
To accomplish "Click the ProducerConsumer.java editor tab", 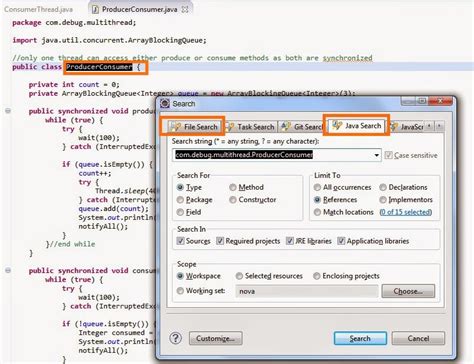I will pyautogui.click(x=139, y=9).
